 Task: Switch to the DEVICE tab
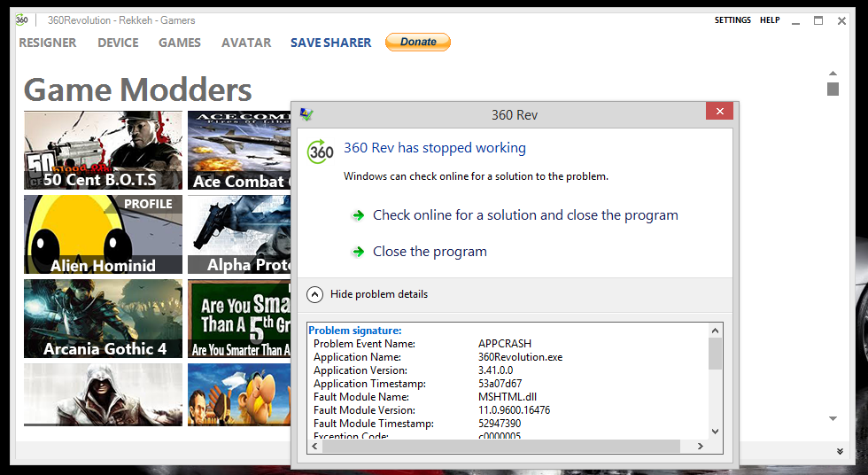118,43
